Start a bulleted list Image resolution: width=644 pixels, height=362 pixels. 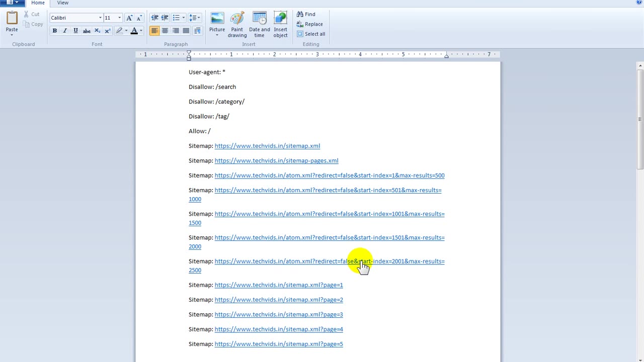(176, 18)
